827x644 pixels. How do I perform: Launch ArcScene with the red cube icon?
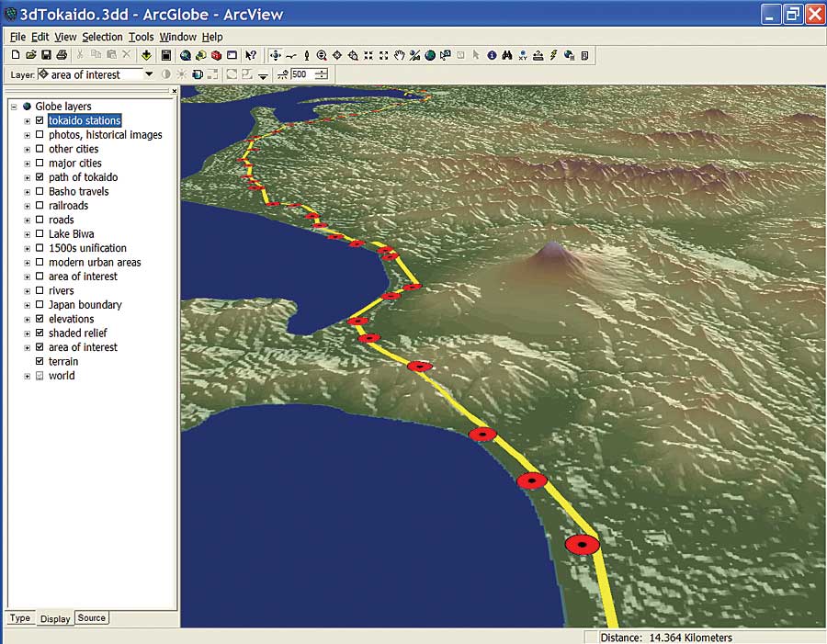coord(216,55)
